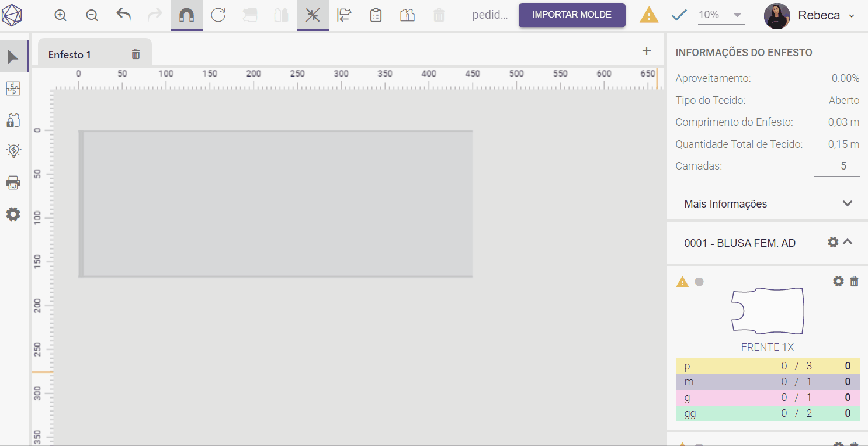Click the greyed-out redo arrow
This screenshot has width=868, height=446.
coord(155,15)
